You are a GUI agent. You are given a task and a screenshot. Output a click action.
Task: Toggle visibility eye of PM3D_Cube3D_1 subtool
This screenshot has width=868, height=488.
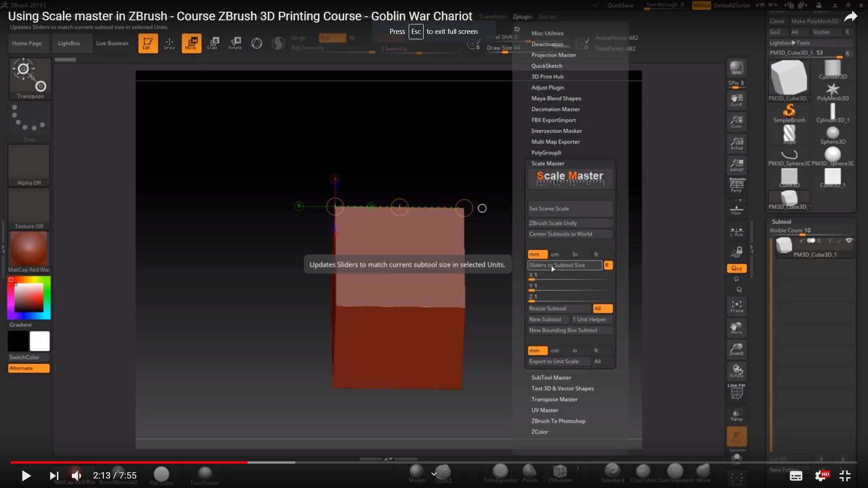849,241
